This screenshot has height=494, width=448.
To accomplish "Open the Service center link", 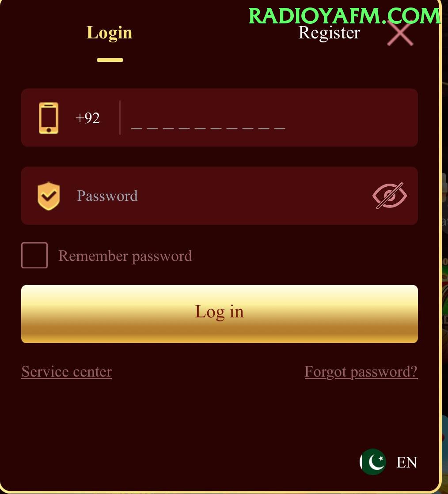I will [67, 372].
